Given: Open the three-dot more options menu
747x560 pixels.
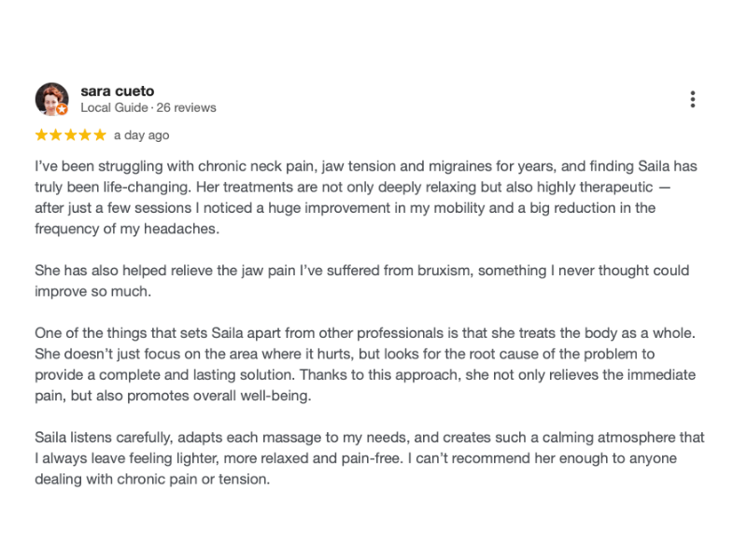Looking at the screenshot, I should tap(692, 99).
